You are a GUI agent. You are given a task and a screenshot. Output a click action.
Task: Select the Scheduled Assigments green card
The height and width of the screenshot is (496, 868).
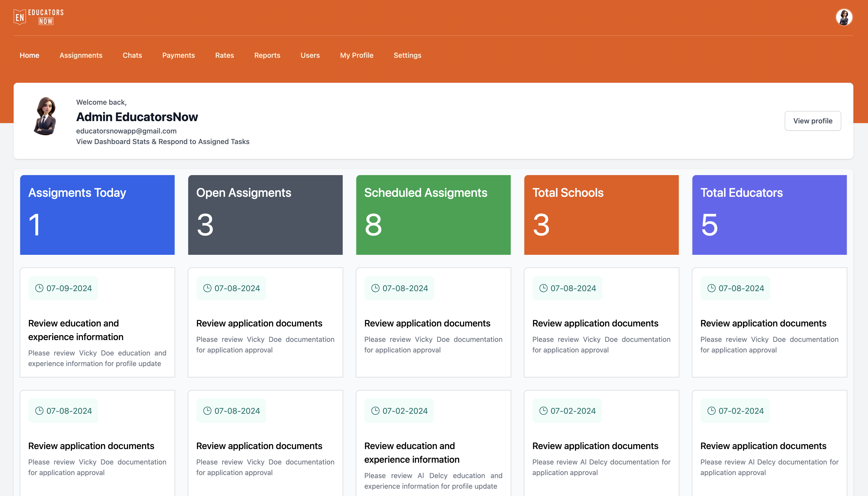coord(433,215)
